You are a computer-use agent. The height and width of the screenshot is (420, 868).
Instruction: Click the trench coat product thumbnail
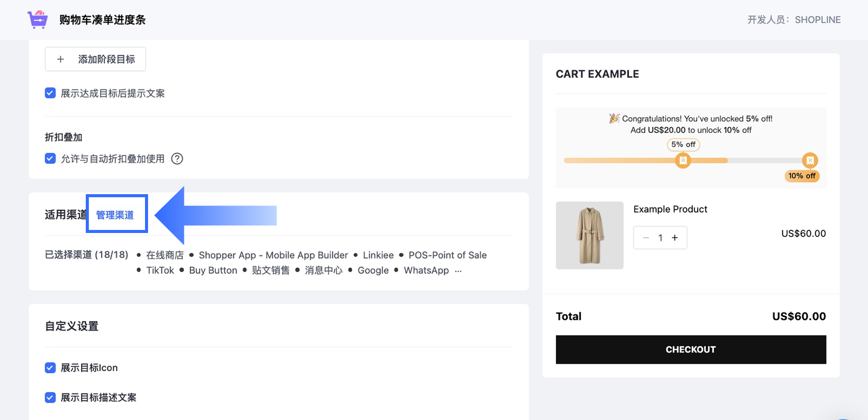(x=590, y=236)
